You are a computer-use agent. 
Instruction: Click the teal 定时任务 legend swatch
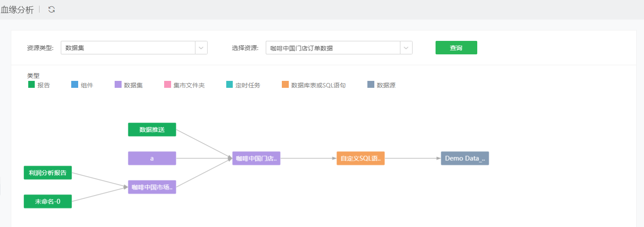[x=229, y=85]
